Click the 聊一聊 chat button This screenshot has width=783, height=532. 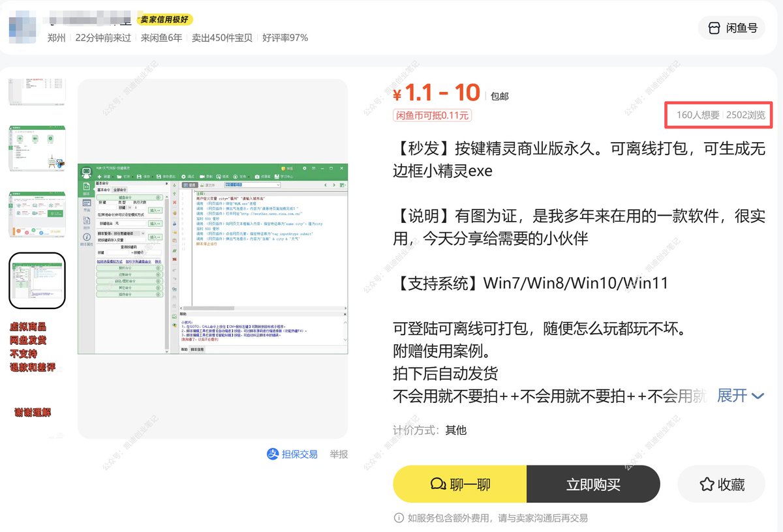pyautogui.click(x=460, y=484)
